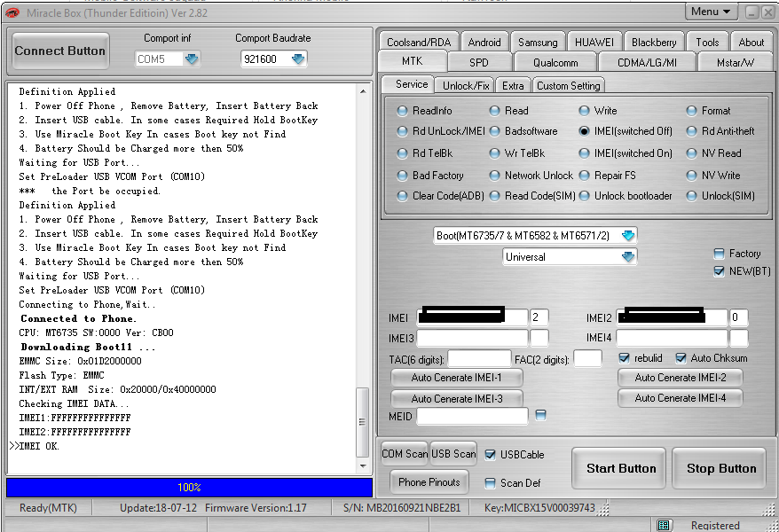Image resolution: width=779 pixels, height=532 pixels.
Task: Click the FAC(2 digits) input field
Action: pos(587,358)
